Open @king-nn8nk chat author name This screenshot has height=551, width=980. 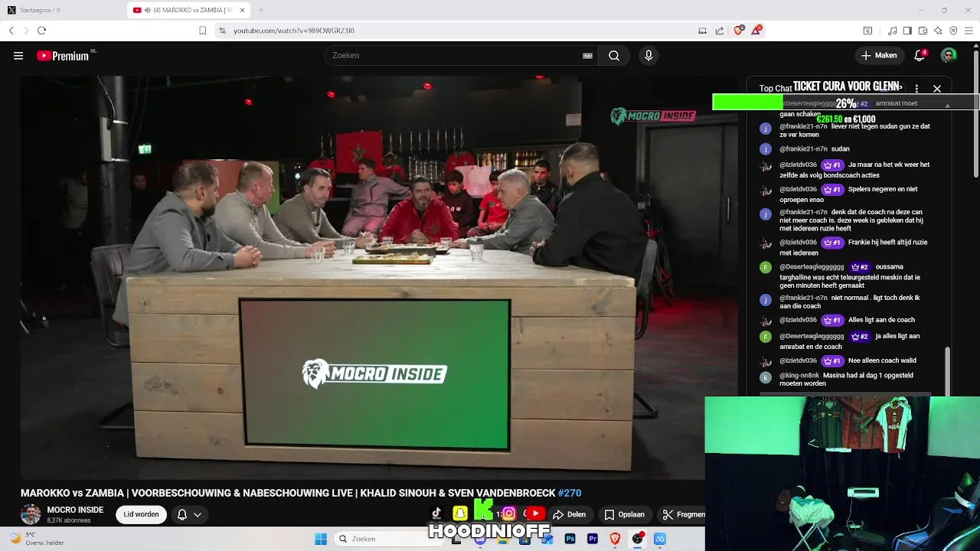point(799,376)
